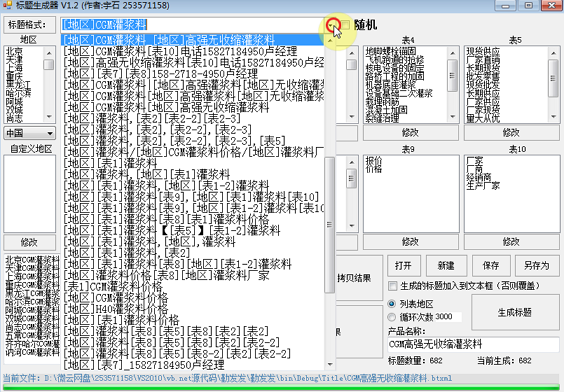Select 报价 in 表9 list

[x=374, y=160]
